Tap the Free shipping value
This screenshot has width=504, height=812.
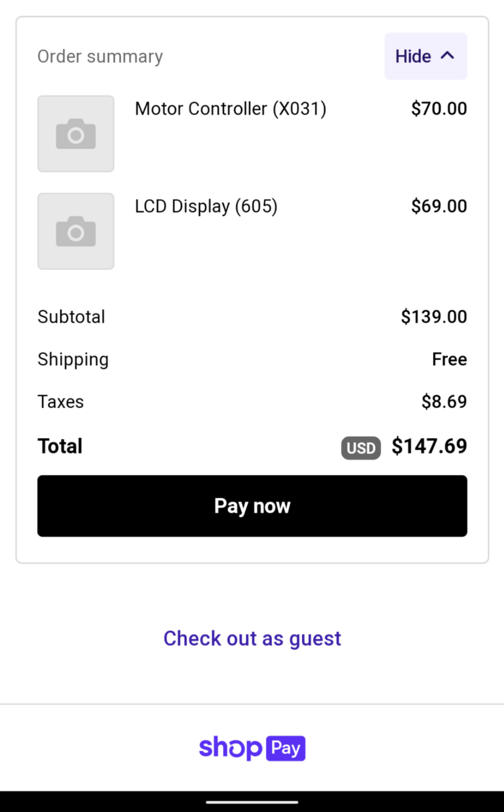coord(449,359)
